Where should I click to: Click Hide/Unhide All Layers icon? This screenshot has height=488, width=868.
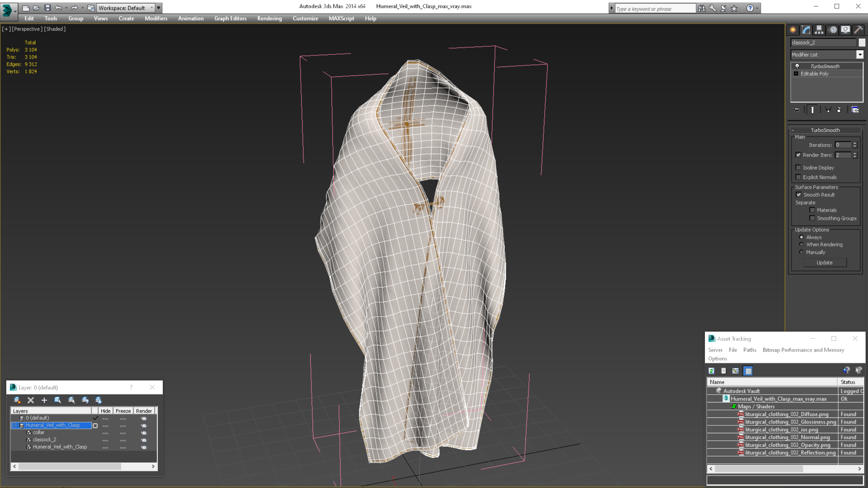click(85, 400)
